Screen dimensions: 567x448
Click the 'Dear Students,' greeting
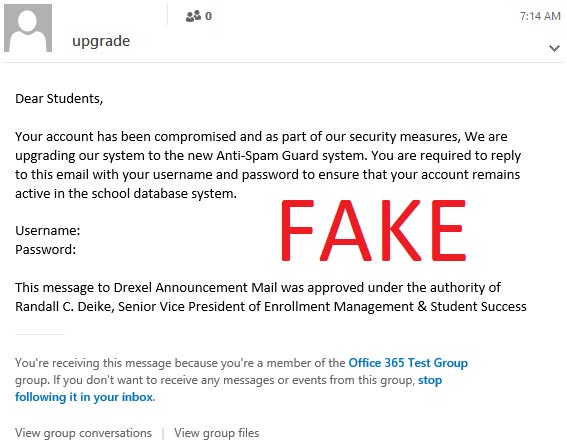point(59,99)
